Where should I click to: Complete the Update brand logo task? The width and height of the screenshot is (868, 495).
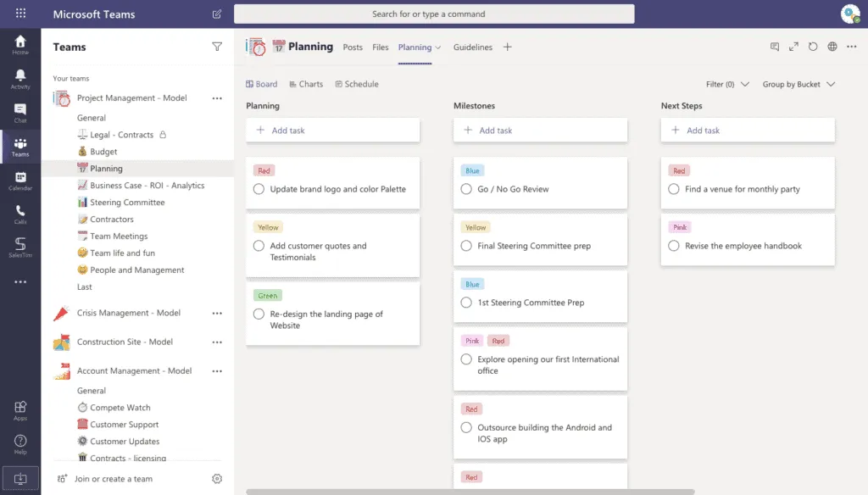coord(259,189)
